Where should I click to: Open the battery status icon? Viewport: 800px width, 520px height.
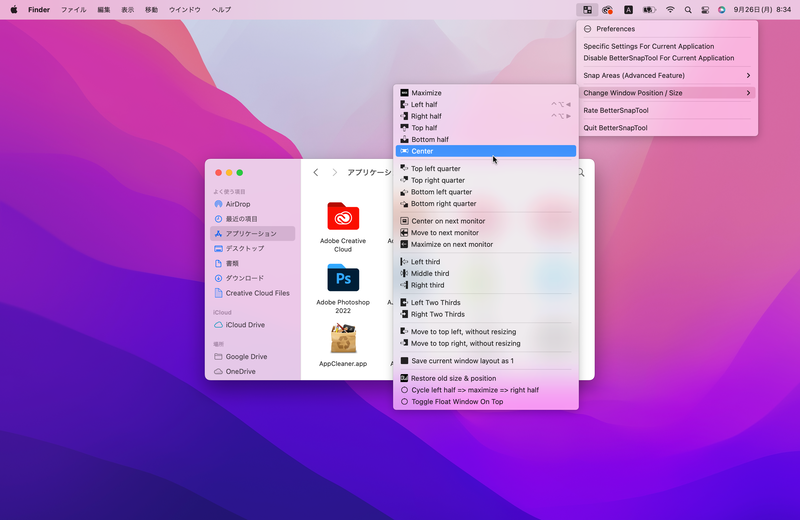[x=649, y=10]
